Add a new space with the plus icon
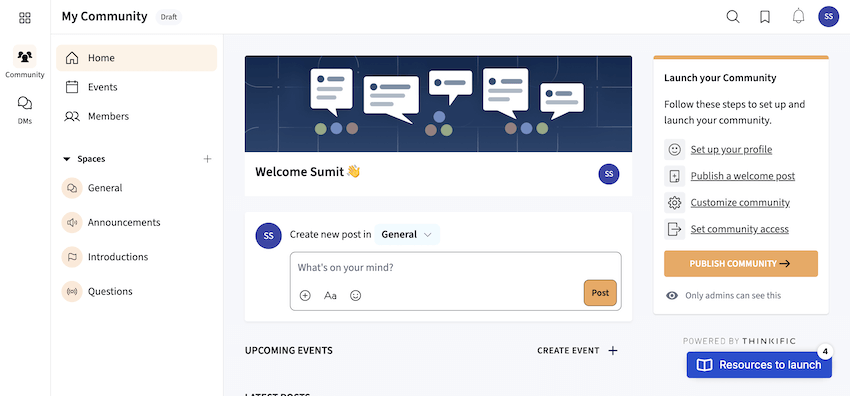This screenshot has width=850, height=396. [207, 159]
